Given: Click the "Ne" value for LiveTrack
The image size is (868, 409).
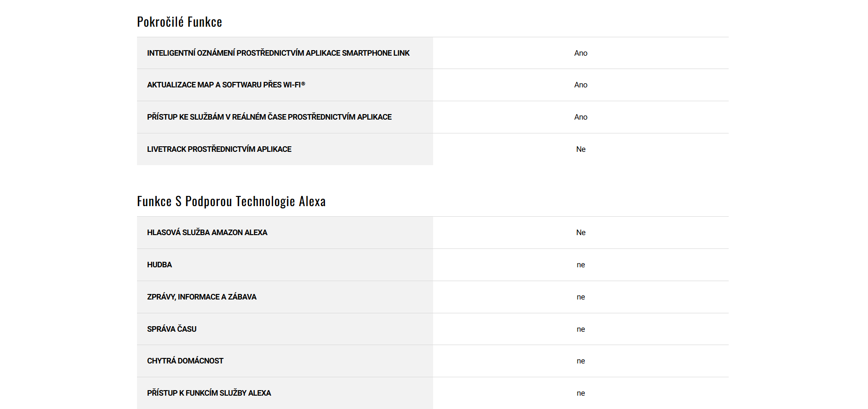Looking at the screenshot, I should click(581, 149).
